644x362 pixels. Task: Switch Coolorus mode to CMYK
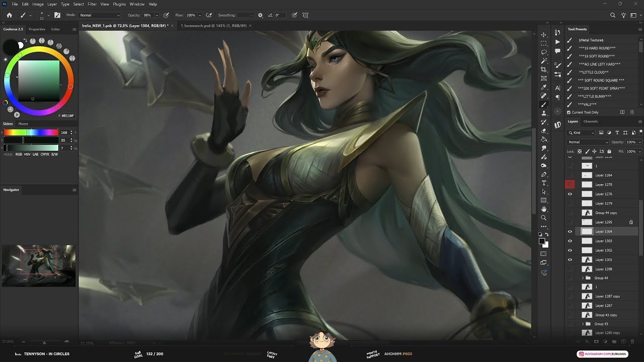[45, 154]
